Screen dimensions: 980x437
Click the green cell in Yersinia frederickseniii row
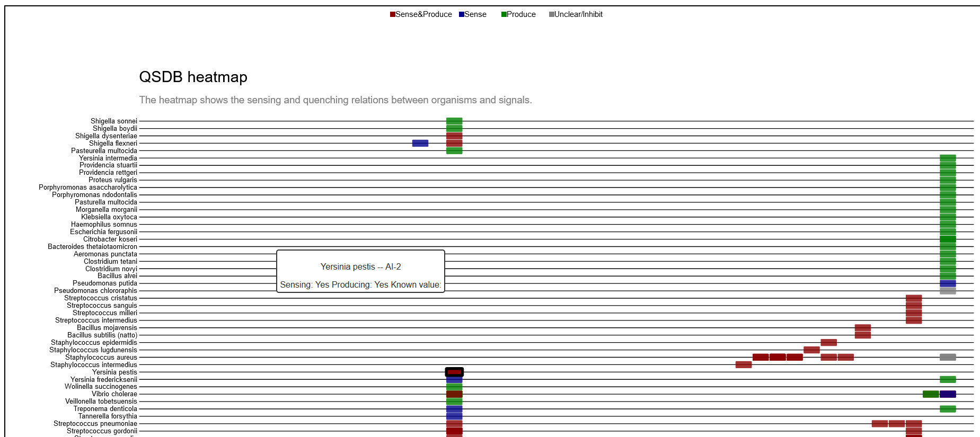point(948,379)
